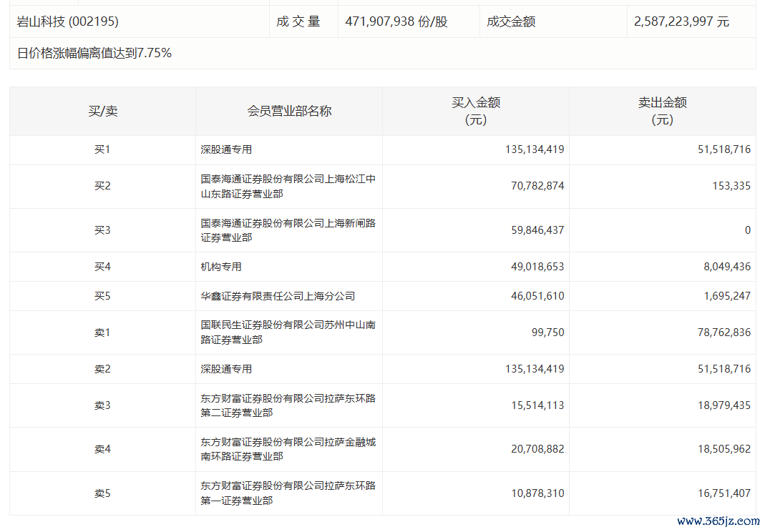This screenshot has width=765, height=532.
Task: Select the 买1 row label
Action: point(102,149)
